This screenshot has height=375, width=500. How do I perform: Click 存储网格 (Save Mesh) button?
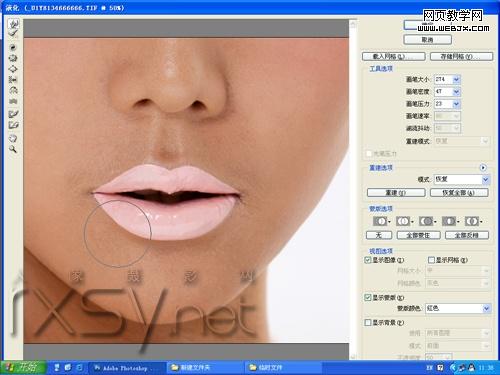click(x=461, y=56)
